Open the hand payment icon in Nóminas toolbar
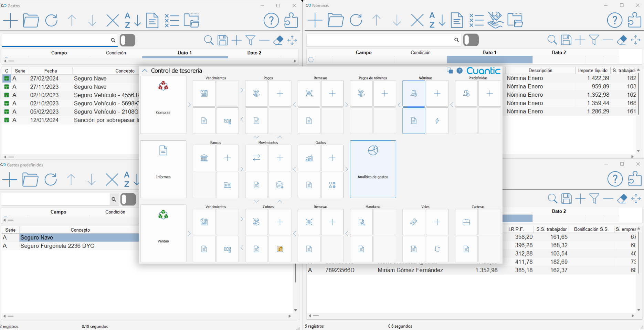 pyautogui.click(x=496, y=20)
